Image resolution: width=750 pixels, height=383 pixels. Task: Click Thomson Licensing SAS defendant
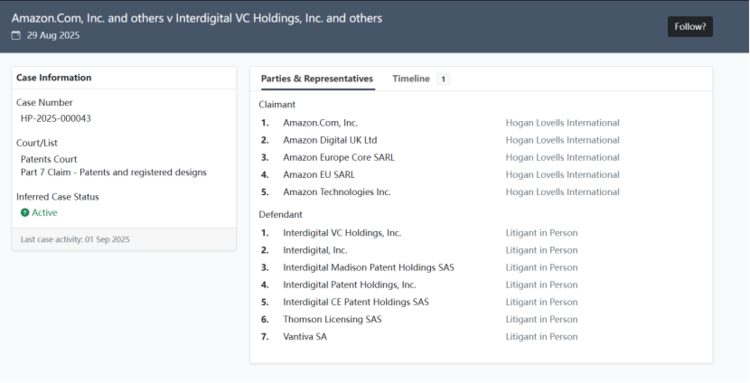click(x=332, y=319)
